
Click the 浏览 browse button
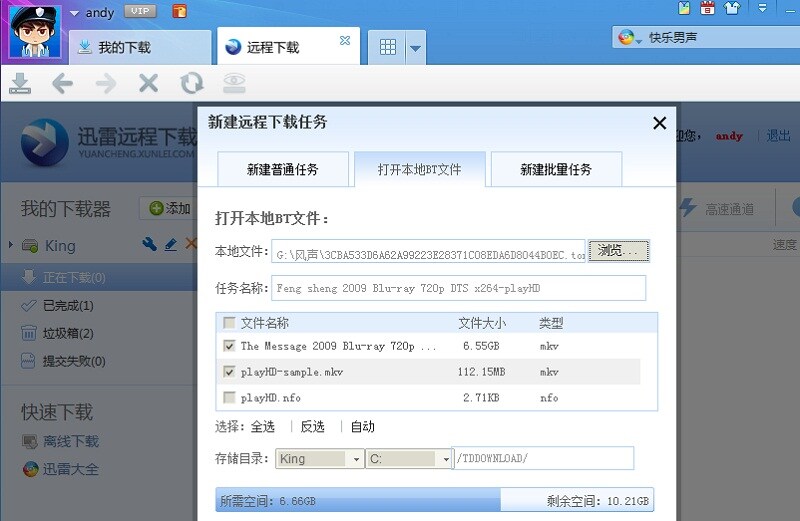pos(618,251)
